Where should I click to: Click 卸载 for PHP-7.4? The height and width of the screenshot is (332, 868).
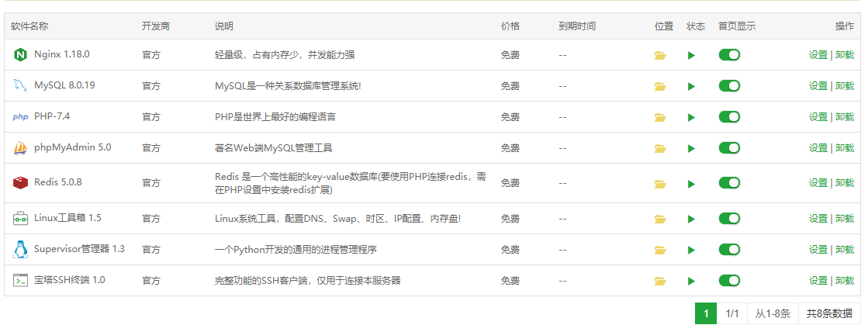tap(845, 117)
